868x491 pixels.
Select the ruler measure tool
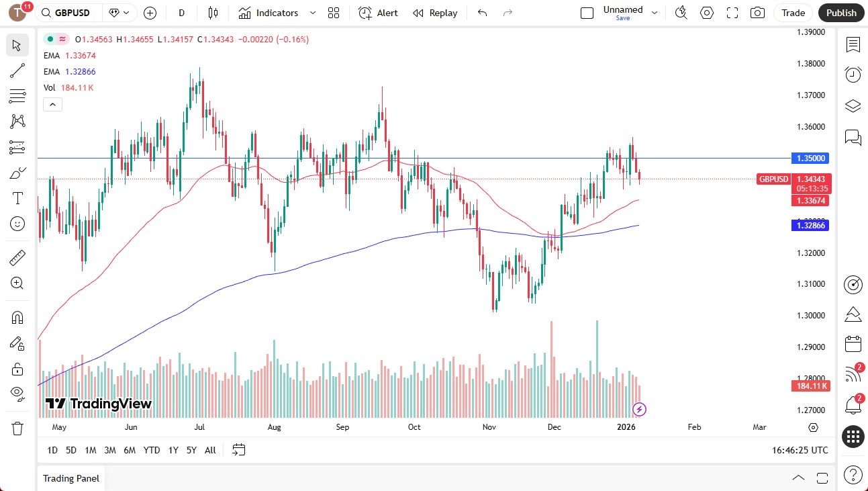17,257
